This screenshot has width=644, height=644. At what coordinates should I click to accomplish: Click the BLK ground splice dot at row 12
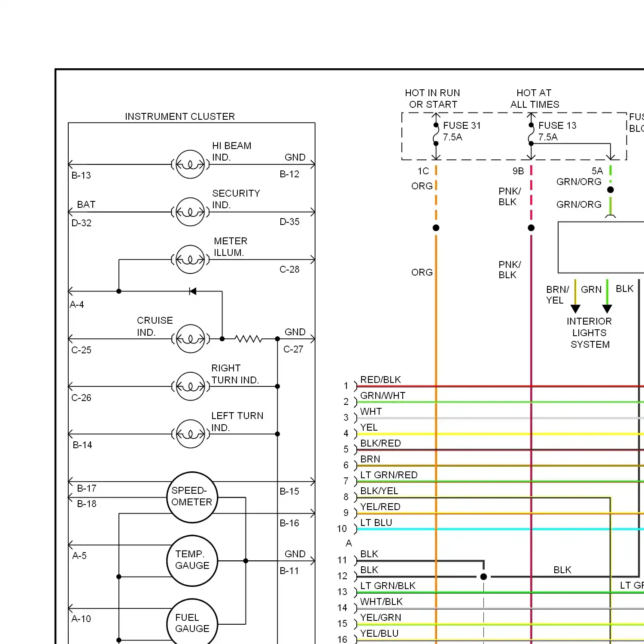tap(483, 577)
